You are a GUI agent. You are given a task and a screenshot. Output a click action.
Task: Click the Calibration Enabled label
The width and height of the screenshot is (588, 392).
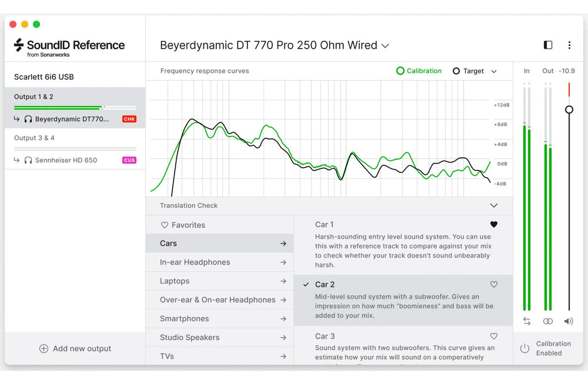(553, 348)
